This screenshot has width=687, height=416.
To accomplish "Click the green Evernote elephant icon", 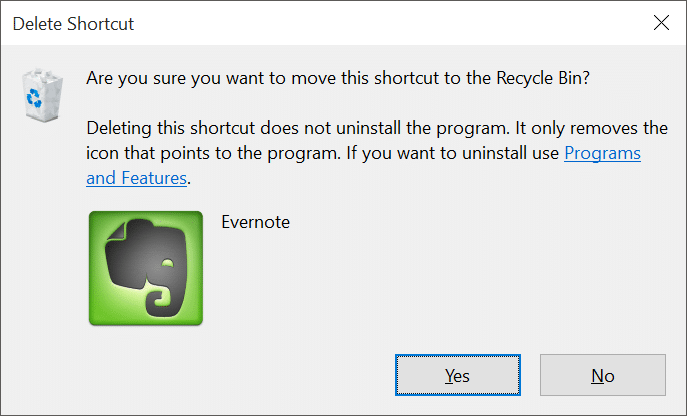I will [x=146, y=268].
